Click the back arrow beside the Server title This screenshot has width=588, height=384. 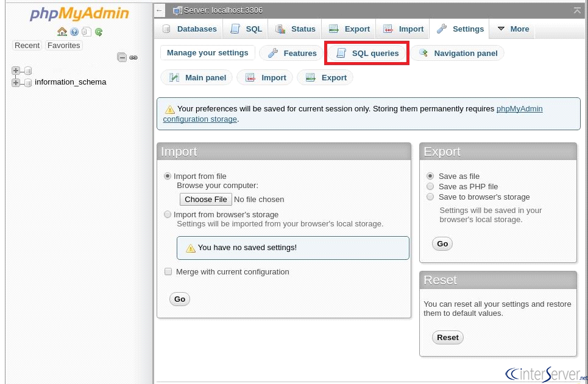point(160,10)
